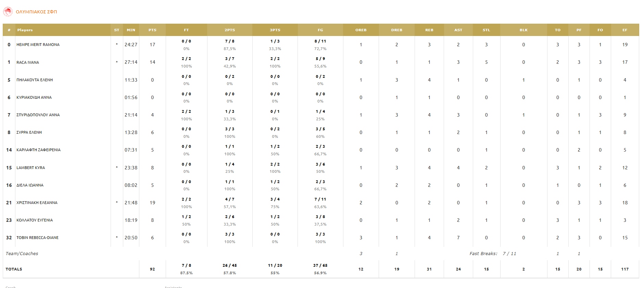Click the Players column header
The width and height of the screenshot is (644, 288).
[x=25, y=30]
